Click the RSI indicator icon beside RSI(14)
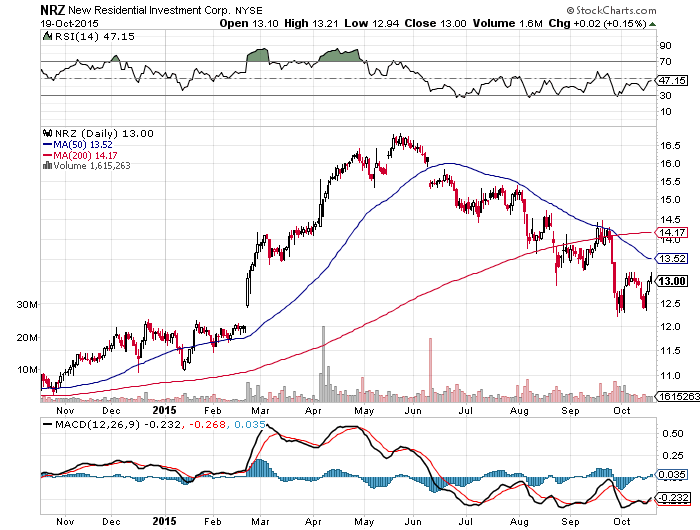700x530 pixels. pyautogui.click(x=47, y=37)
